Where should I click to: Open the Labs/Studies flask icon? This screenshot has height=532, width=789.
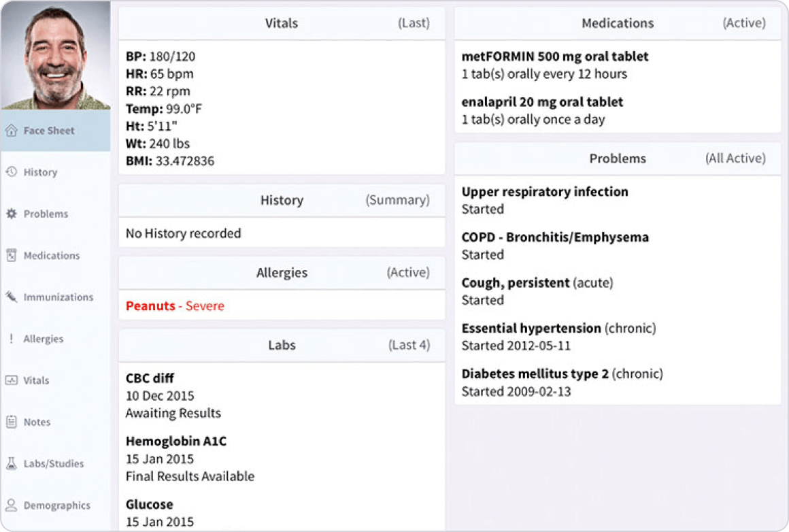11,463
